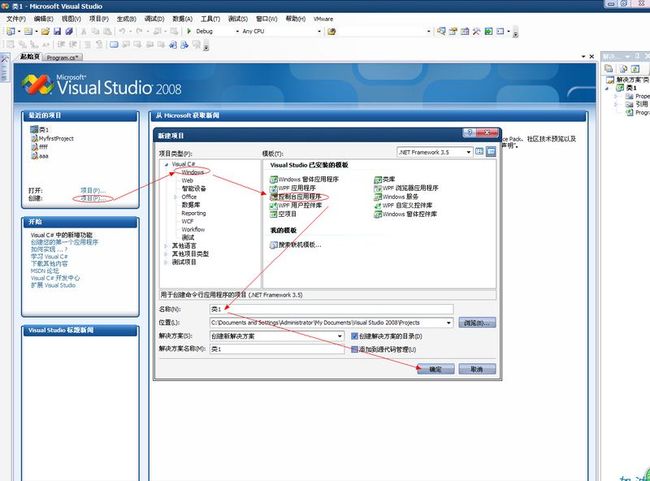Select the Reporting project type

(x=194, y=213)
